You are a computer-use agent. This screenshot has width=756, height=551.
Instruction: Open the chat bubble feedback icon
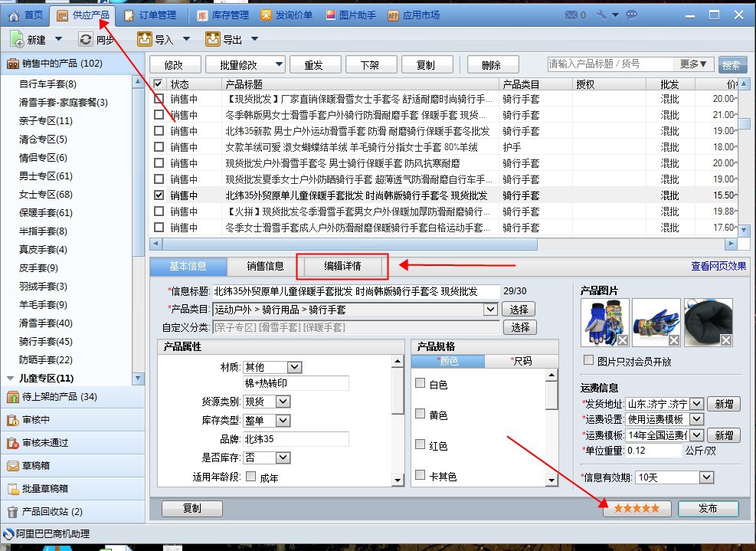click(x=631, y=15)
